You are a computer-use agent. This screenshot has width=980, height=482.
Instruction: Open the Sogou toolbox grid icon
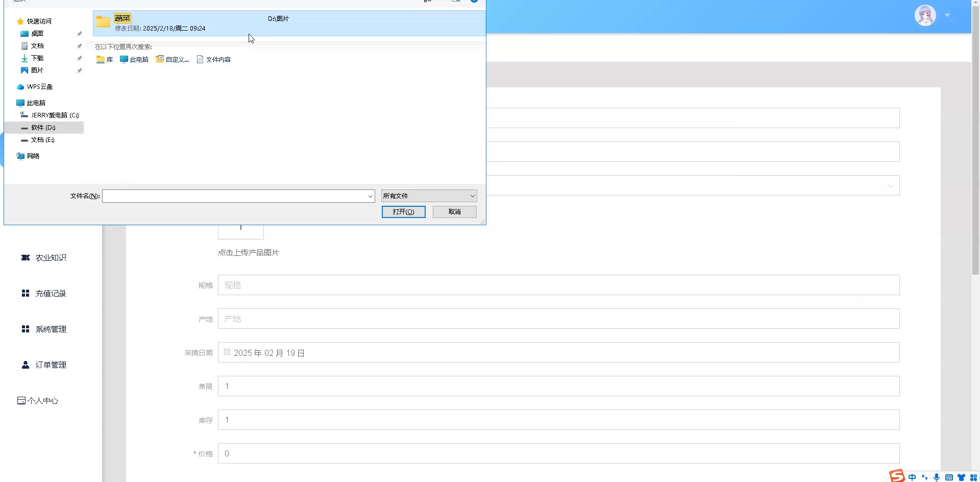pyautogui.click(x=973, y=477)
